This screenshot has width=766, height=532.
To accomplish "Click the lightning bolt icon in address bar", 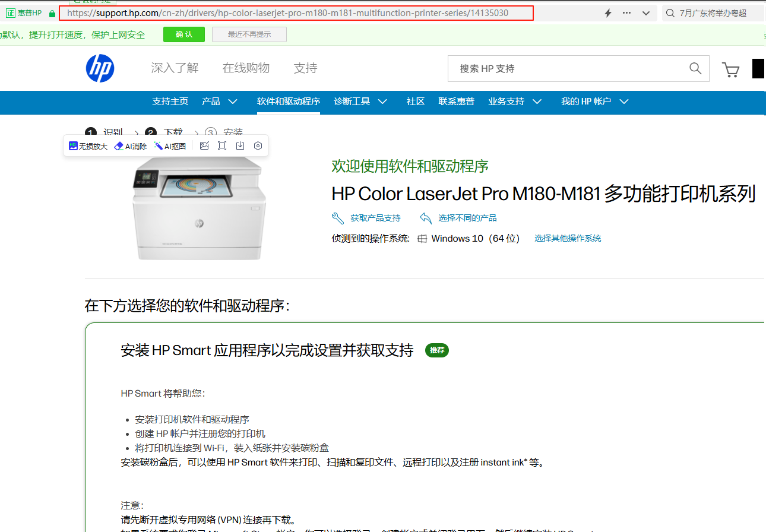I will (608, 13).
